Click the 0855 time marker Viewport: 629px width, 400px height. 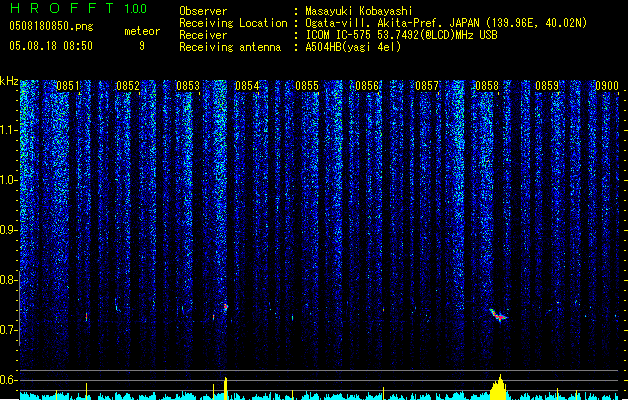pos(307,86)
